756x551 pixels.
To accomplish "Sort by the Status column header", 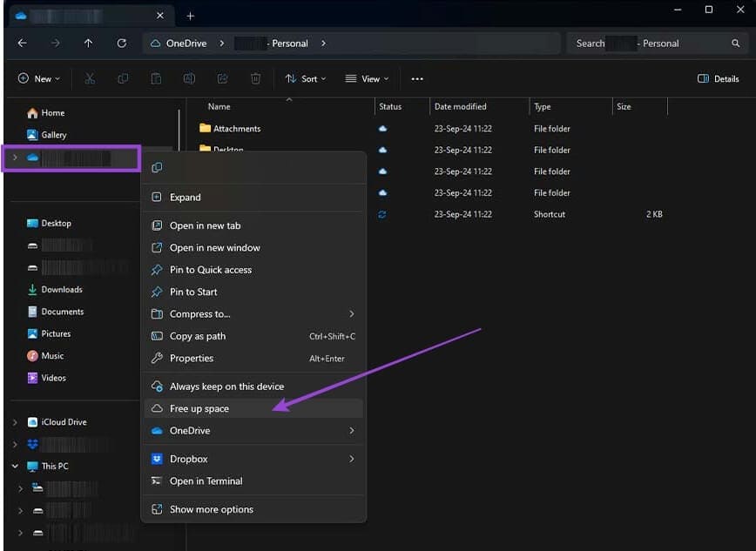I will (390, 106).
